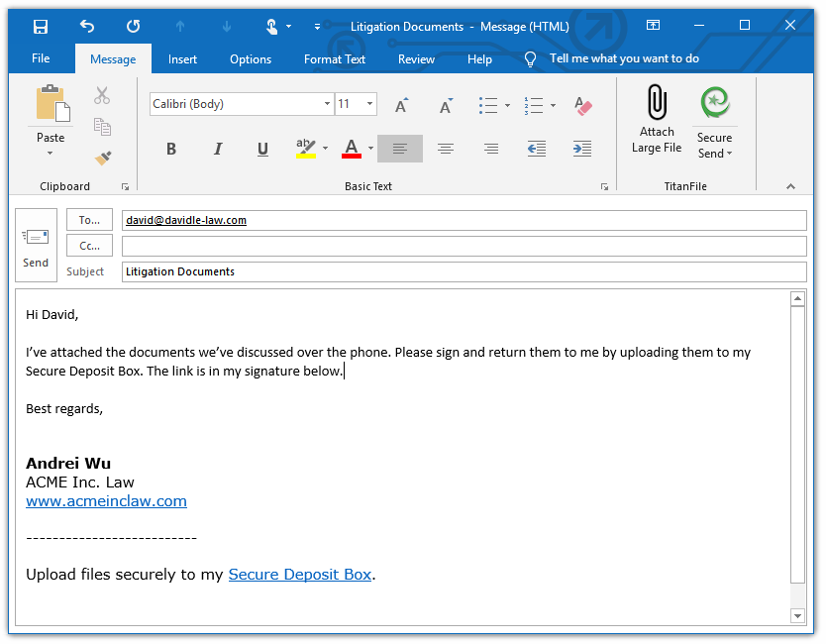Toggle Italic formatting
Viewport: 826px width, 644px height.
coord(217,149)
